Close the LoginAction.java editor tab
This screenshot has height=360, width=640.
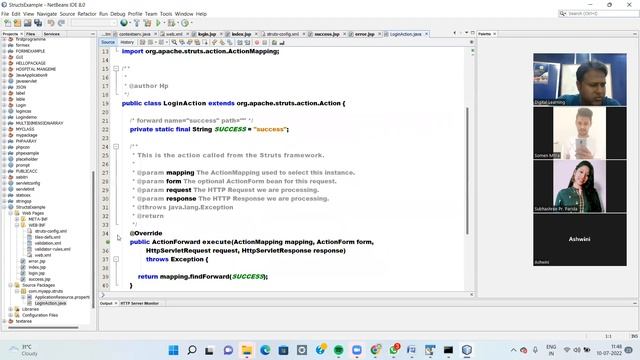point(427,34)
